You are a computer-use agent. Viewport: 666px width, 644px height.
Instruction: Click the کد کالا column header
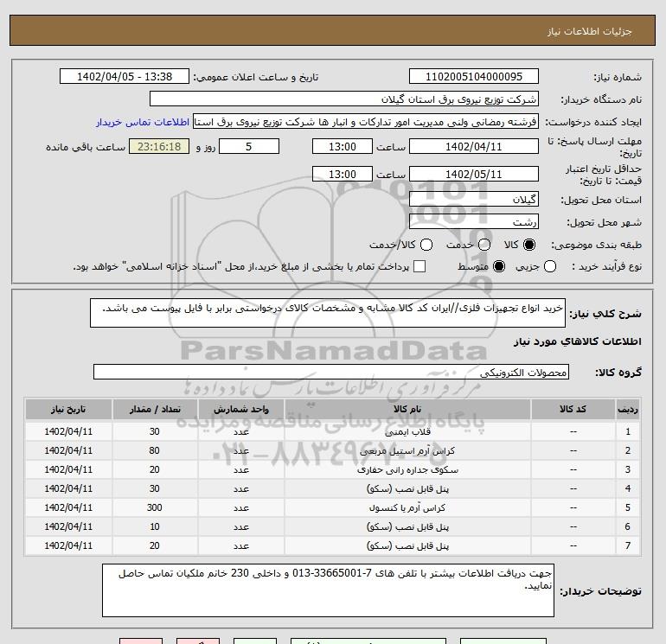point(573,409)
